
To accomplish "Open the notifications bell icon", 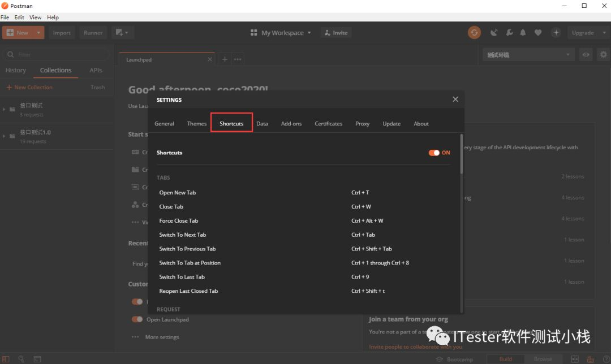I will tap(523, 33).
